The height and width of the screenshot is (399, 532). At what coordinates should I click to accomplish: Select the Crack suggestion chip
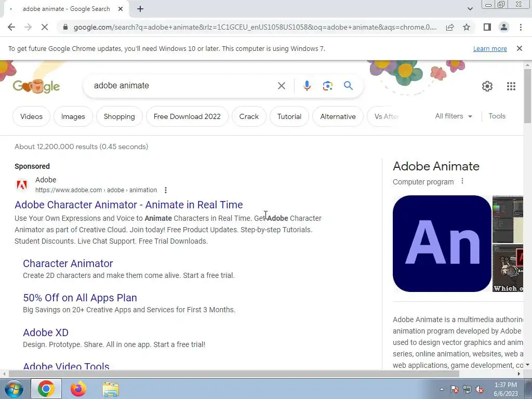pos(249,116)
